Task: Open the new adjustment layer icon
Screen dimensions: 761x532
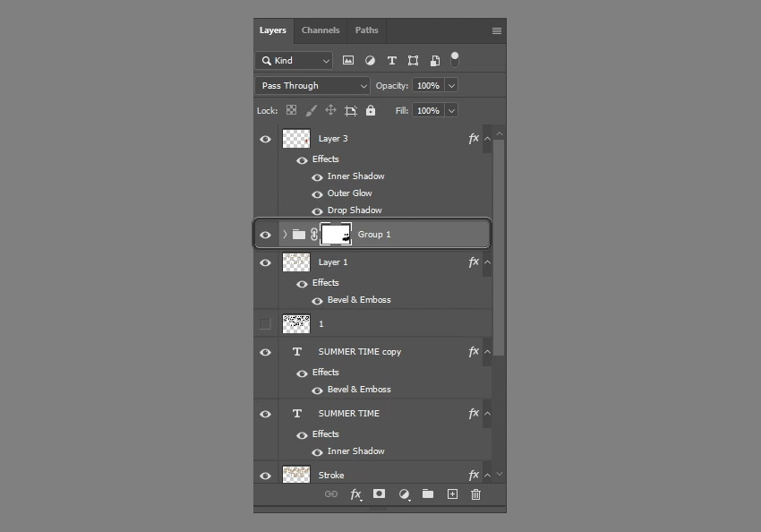Action: click(x=404, y=493)
